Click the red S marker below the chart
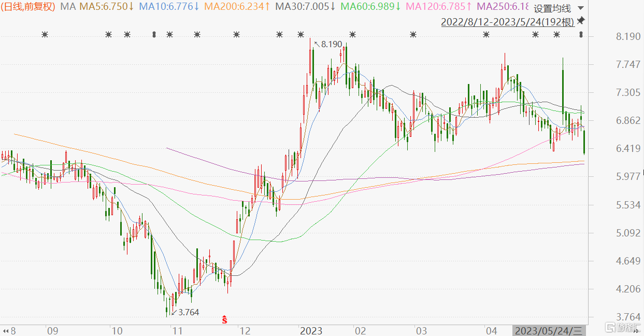 tap(224, 319)
